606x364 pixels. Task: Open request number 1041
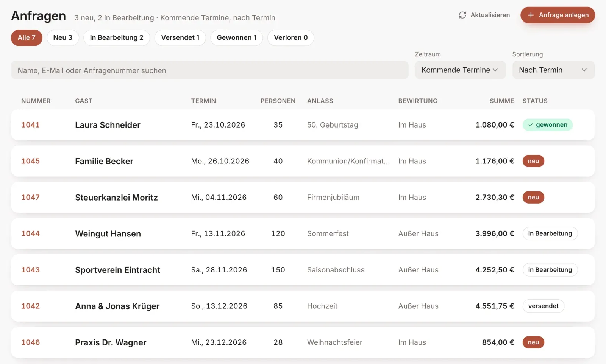(x=30, y=125)
